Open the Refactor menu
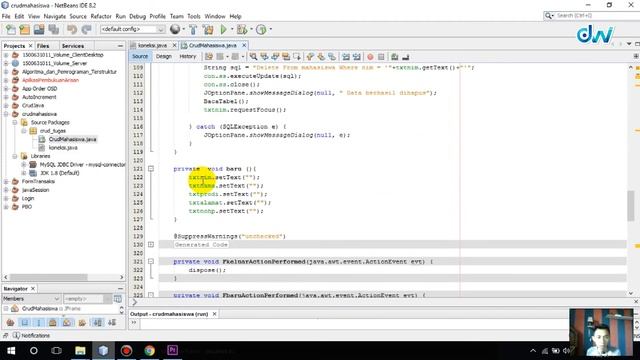This screenshot has height=360, width=640. pyautogui.click(x=101, y=16)
